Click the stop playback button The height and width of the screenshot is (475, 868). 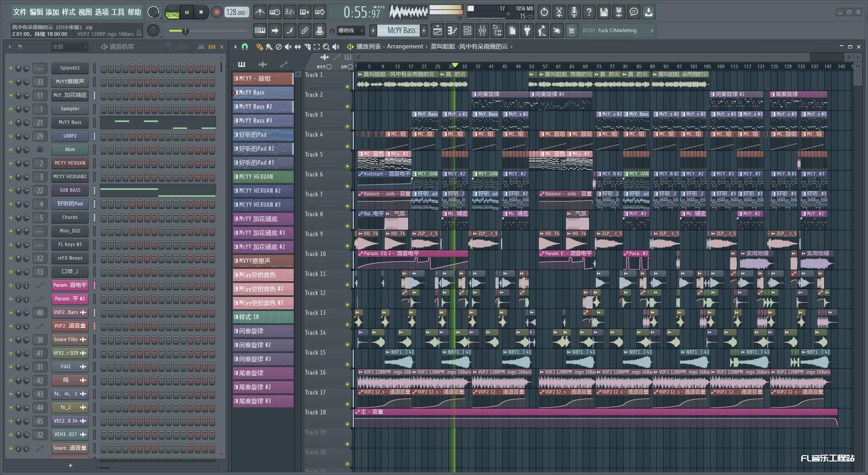tap(201, 12)
